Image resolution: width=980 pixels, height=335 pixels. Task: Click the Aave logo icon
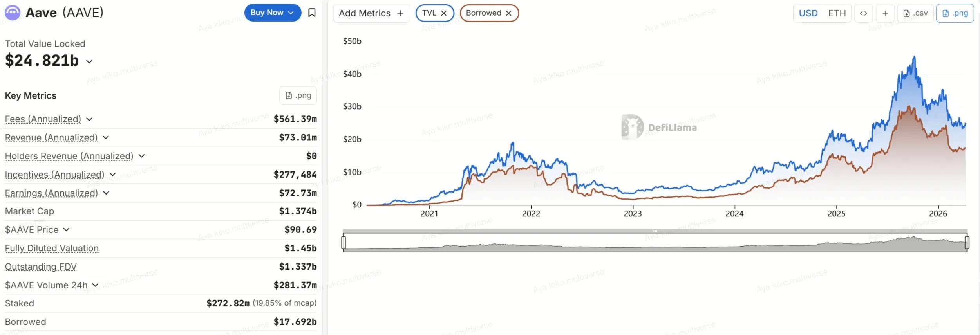click(13, 13)
